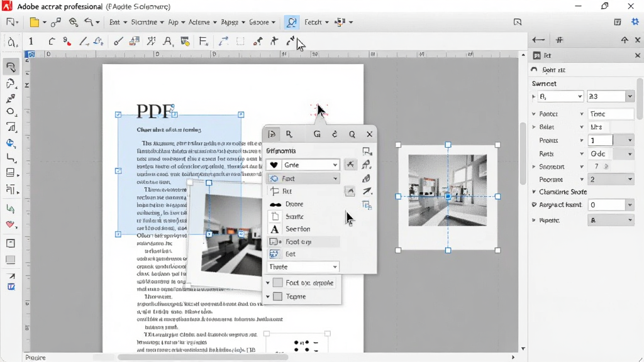Click the dashed rectangle selection icon
This screenshot has height=362, width=644.
240,41
